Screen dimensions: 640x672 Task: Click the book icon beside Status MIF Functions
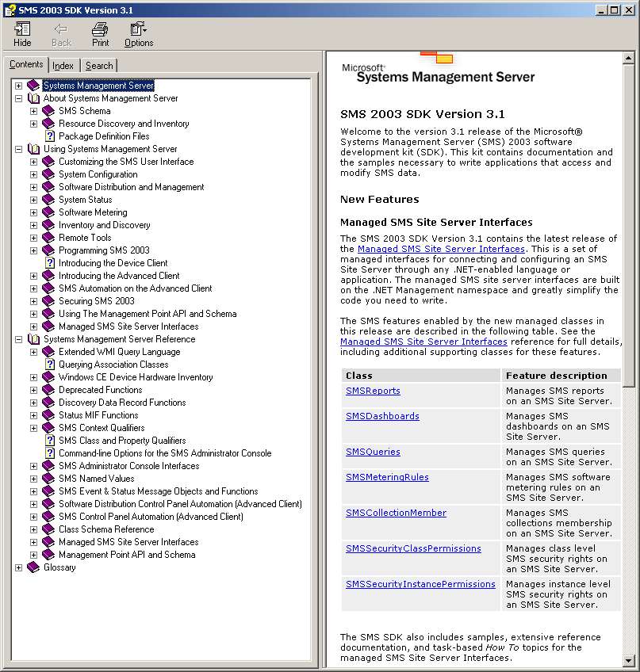[48, 415]
